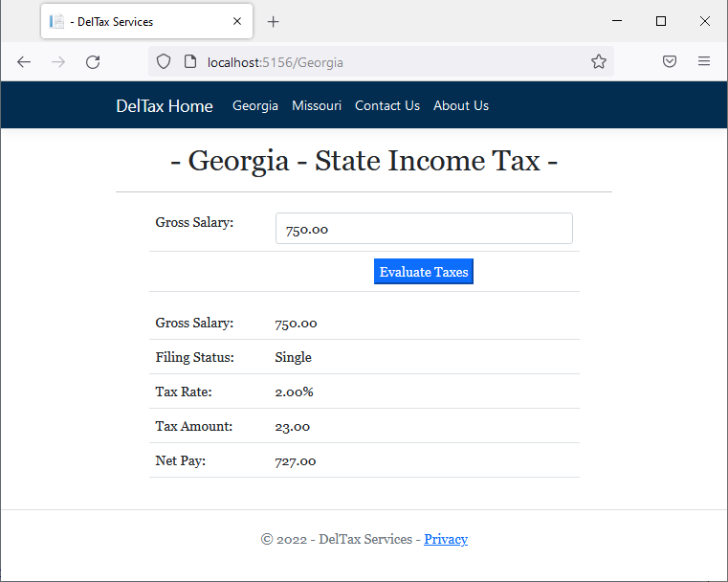Viewport: 728px width, 582px height.
Task: Open the Privacy link in footer
Action: pyautogui.click(x=445, y=539)
